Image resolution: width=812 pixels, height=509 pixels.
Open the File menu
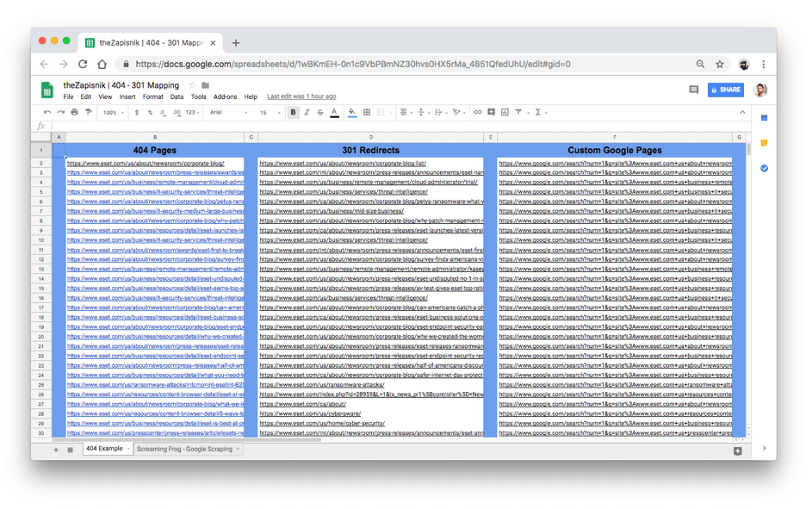click(x=68, y=96)
